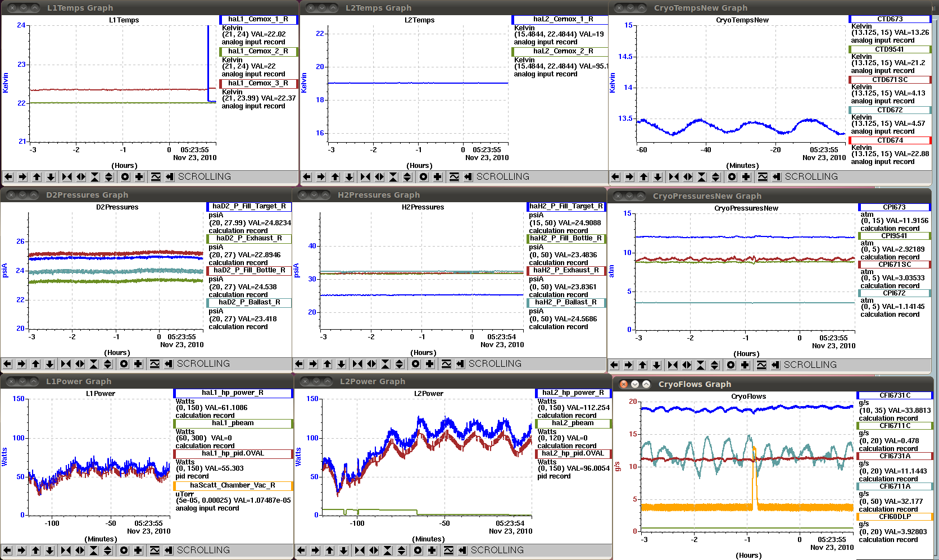The height and width of the screenshot is (560, 939).
Task: Zoom in vertically on L1Temps graph
Action: point(95,177)
